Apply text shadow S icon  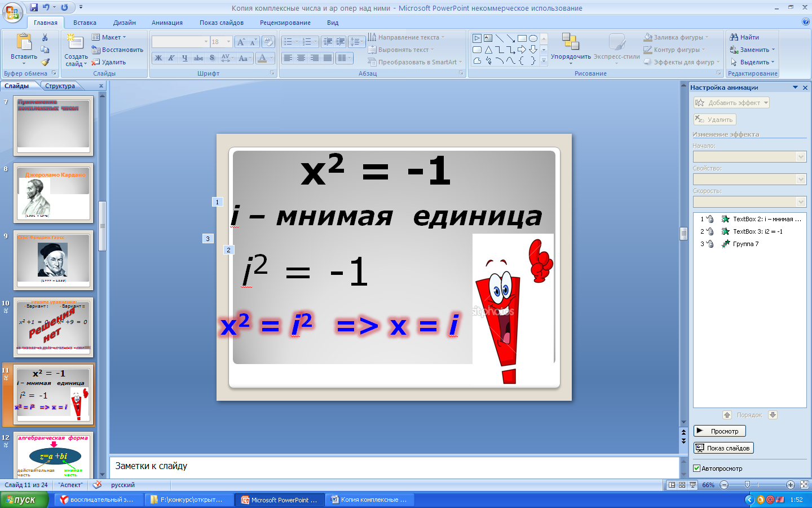pos(211,58)
